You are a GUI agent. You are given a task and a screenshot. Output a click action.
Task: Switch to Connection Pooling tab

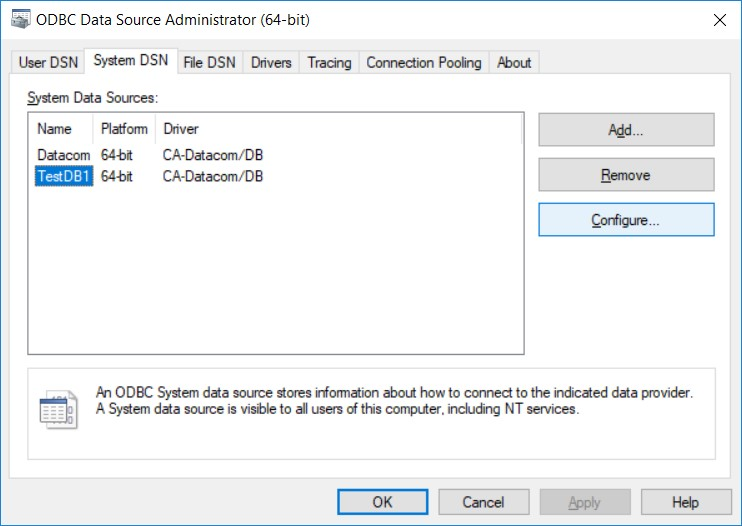click(423, 62)
